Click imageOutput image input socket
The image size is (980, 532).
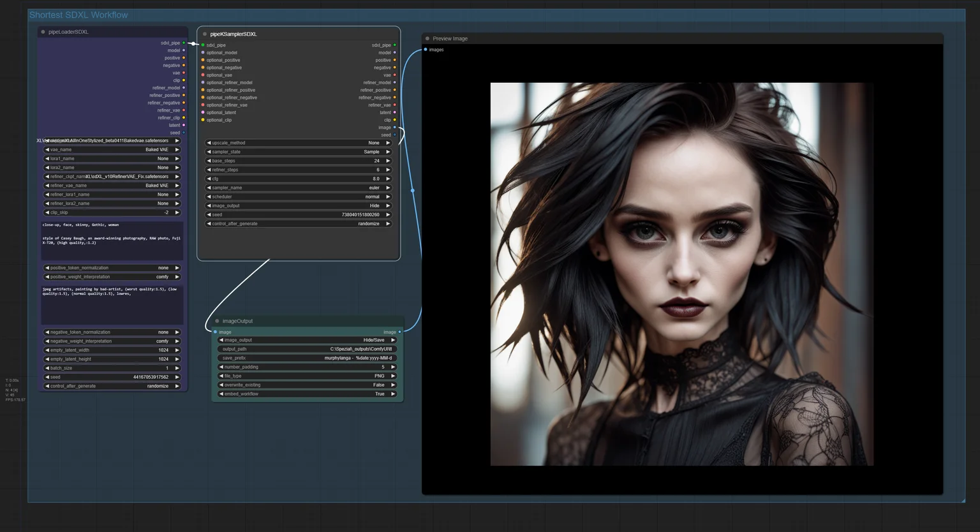(x=215, y=332)
